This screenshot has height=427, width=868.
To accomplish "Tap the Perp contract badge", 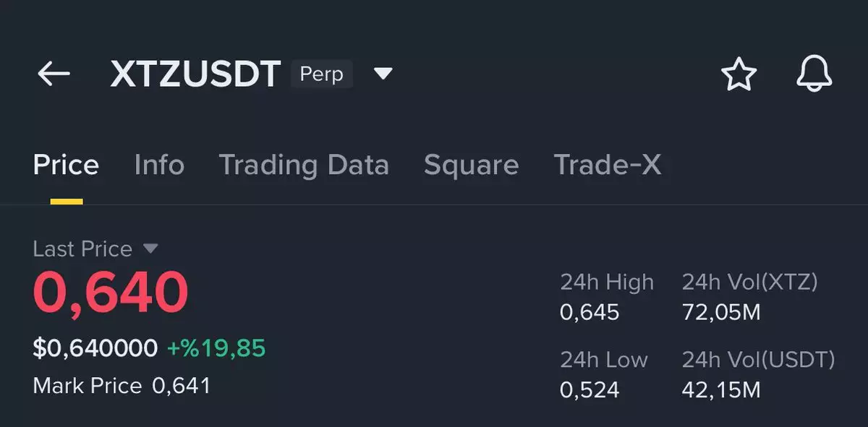I will point(321,74).
